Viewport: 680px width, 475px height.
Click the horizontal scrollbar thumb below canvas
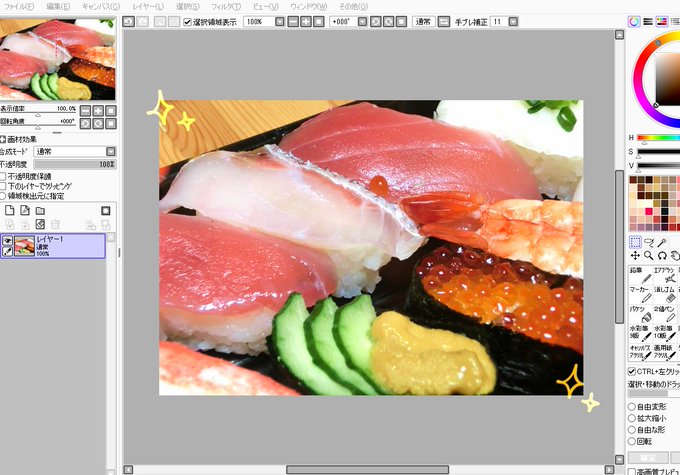pos(367,470)
